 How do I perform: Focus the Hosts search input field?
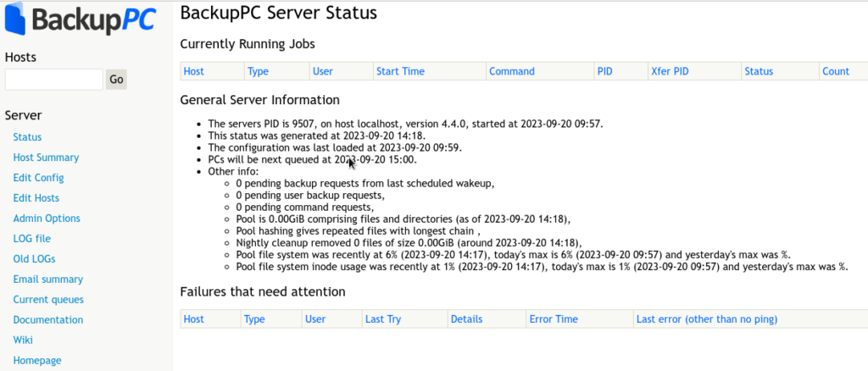pos(53,80)
